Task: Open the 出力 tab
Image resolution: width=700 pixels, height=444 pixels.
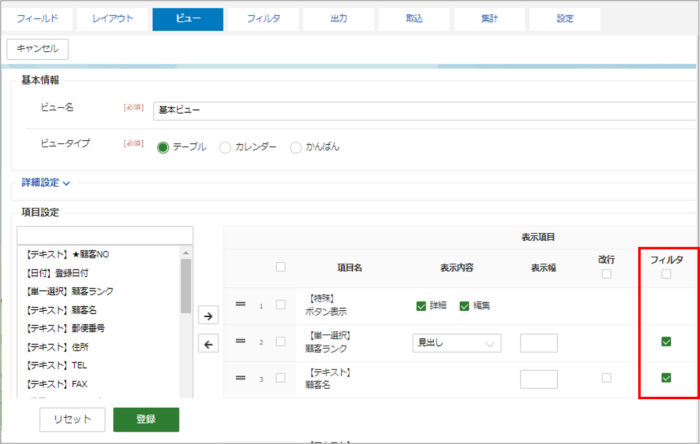Action: [x=339, y=19]
